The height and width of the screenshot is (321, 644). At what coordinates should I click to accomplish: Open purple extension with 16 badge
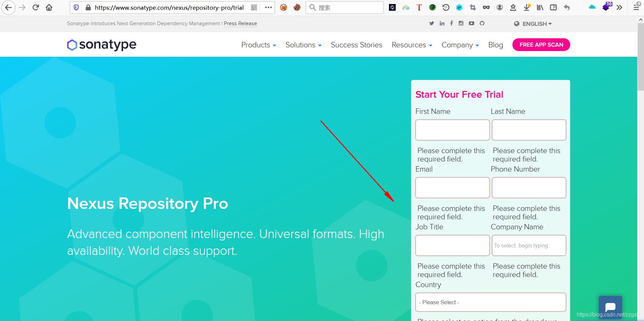[607, 6]
